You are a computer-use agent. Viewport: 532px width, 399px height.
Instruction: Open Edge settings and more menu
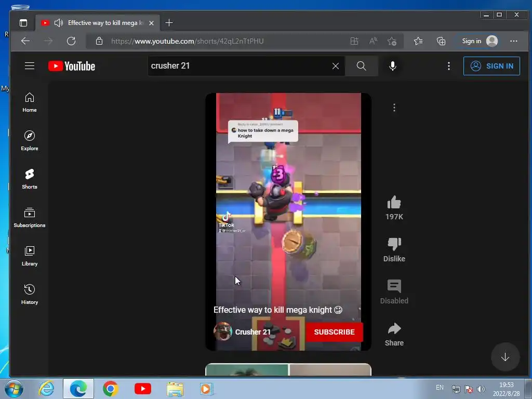point(514,41)
